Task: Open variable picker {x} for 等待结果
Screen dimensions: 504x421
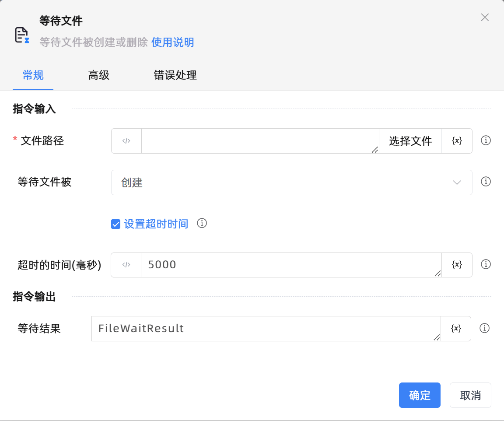Action: (455, 329)
